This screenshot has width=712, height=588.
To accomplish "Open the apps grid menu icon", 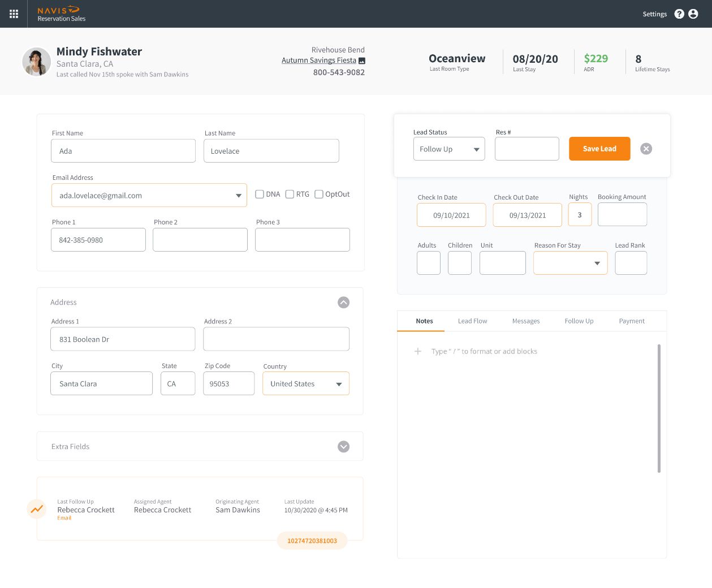I will [x=14, y=14].
